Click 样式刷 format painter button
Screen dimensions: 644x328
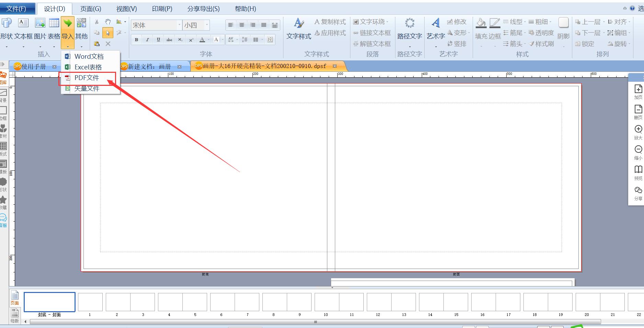coord(541,44)
